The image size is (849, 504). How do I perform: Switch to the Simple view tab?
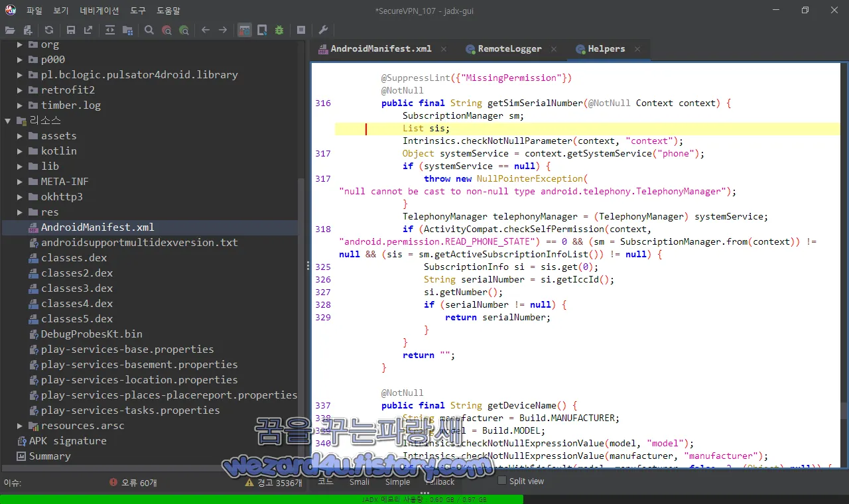coord(397,482)
